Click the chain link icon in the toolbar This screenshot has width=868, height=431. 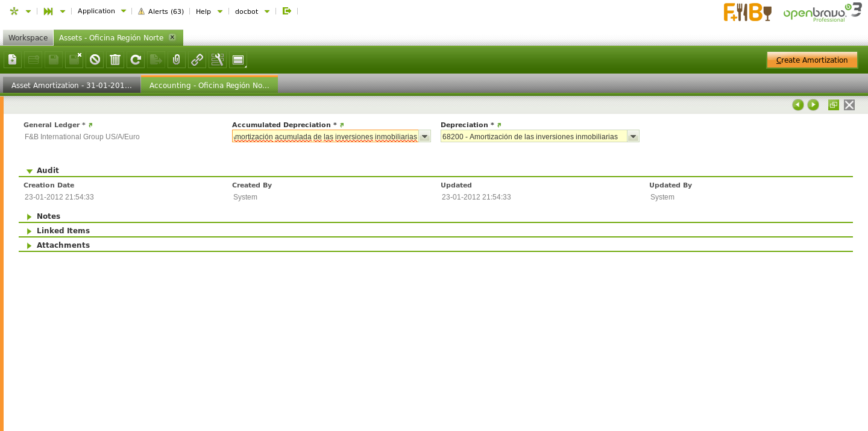[197, 60]
